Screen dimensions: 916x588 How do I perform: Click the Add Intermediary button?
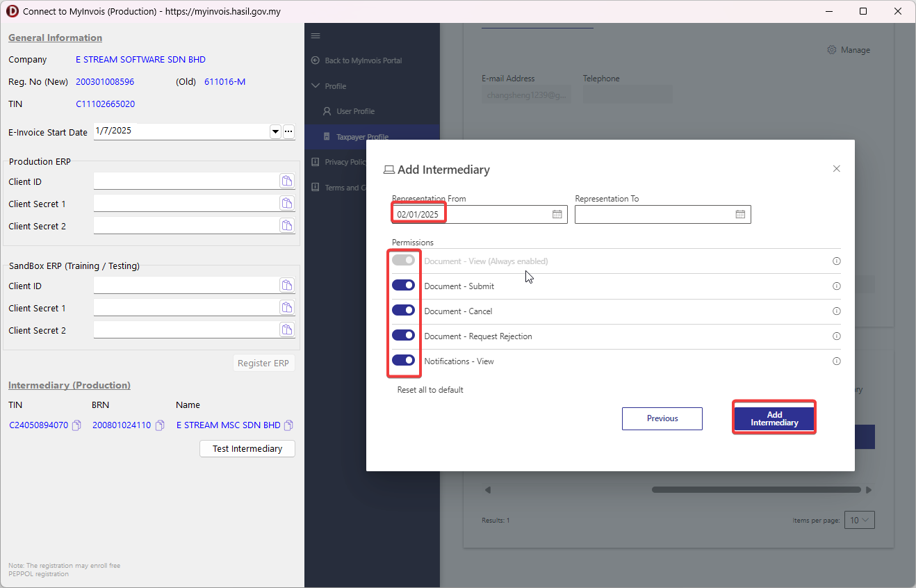point(774,418)
